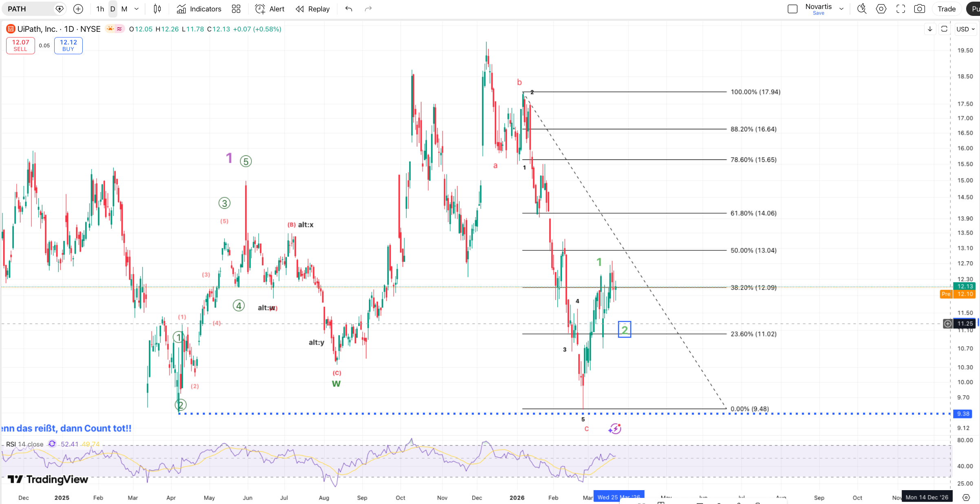This screenshot has width=980, height=504.
Task: Click the 12.07 SELL button
Action: (20, 45)
